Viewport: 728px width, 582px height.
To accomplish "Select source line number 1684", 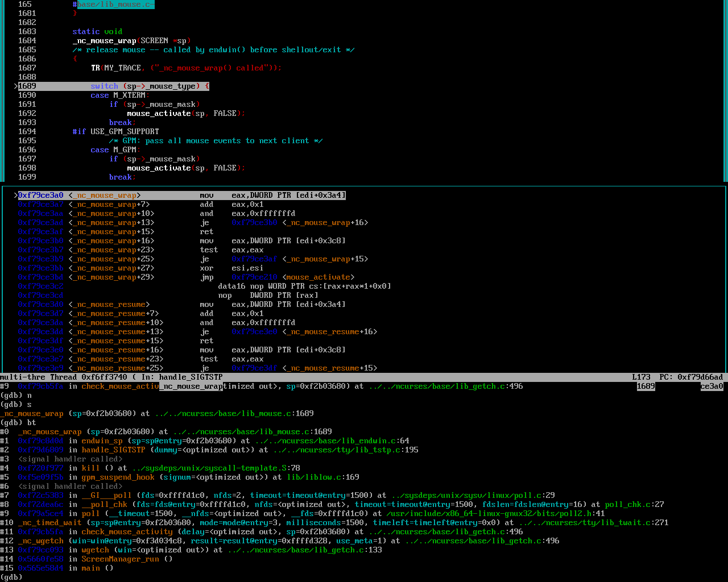I will (27, 41).
